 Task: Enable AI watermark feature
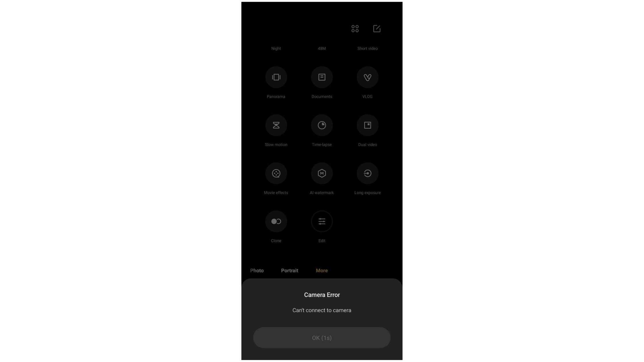click(321, 173)
